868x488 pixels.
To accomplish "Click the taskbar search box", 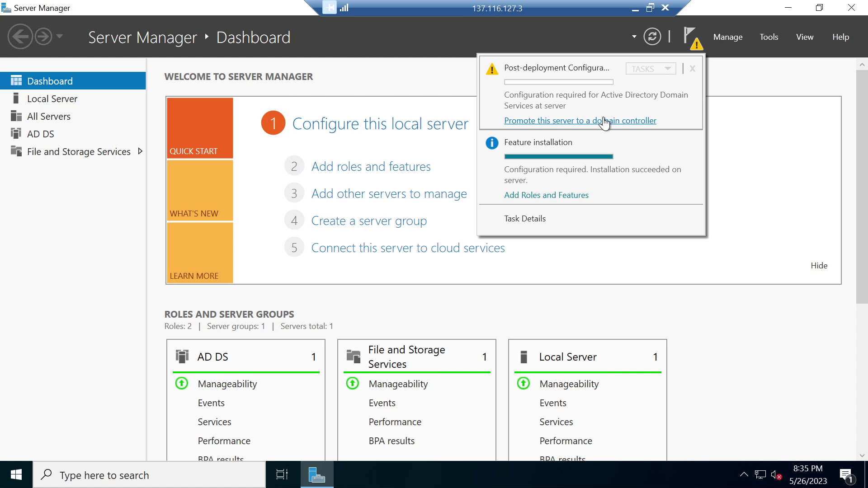I will click(x=149, y=475).
